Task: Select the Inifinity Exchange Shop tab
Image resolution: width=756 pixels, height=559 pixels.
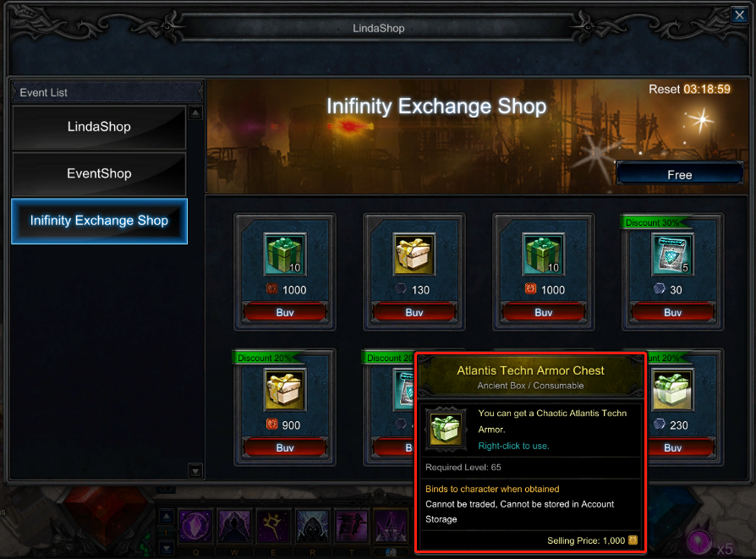Action: click(99, 221)
